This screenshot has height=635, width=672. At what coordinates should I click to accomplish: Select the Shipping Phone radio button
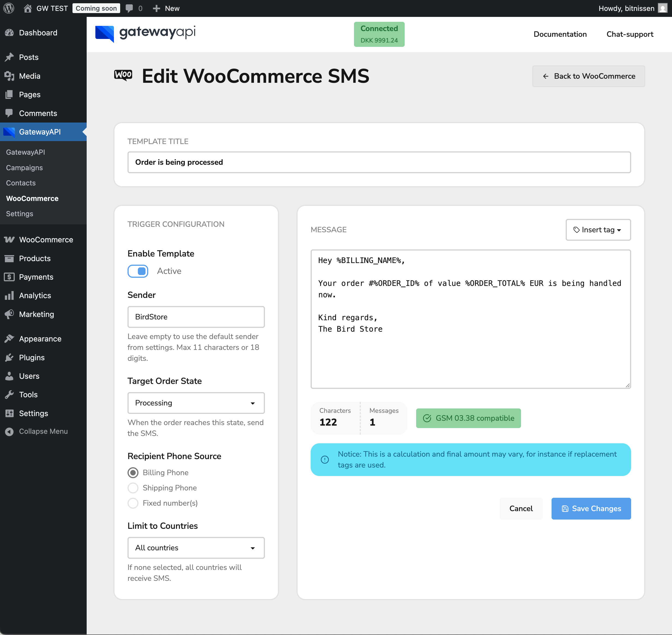[133, 488]
